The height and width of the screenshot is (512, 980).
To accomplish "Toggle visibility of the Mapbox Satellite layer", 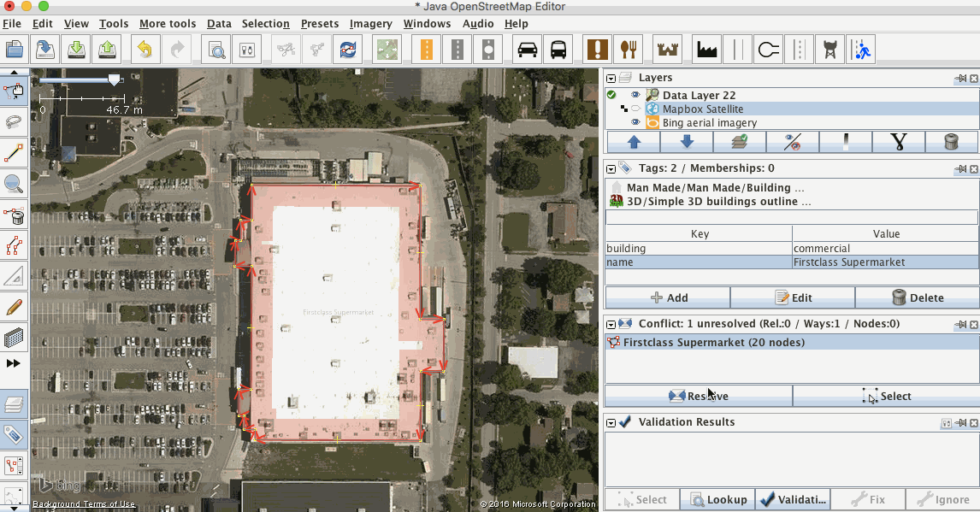I will coord(635,109).
